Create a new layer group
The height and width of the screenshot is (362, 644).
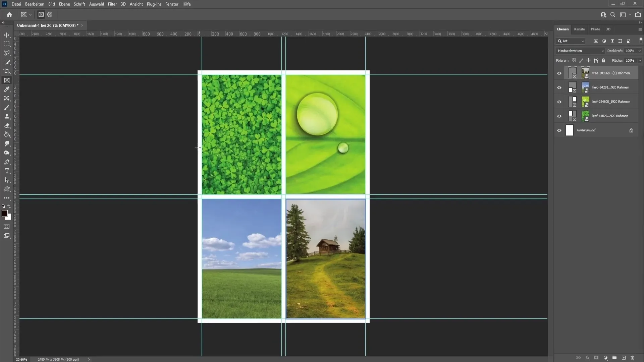pos(614,358)
